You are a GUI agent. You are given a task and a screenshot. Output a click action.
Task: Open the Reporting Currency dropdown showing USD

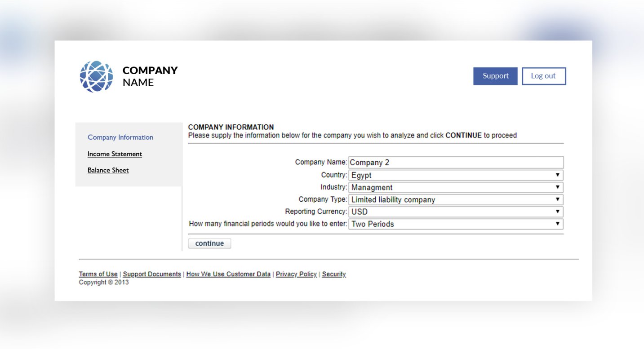456,212
